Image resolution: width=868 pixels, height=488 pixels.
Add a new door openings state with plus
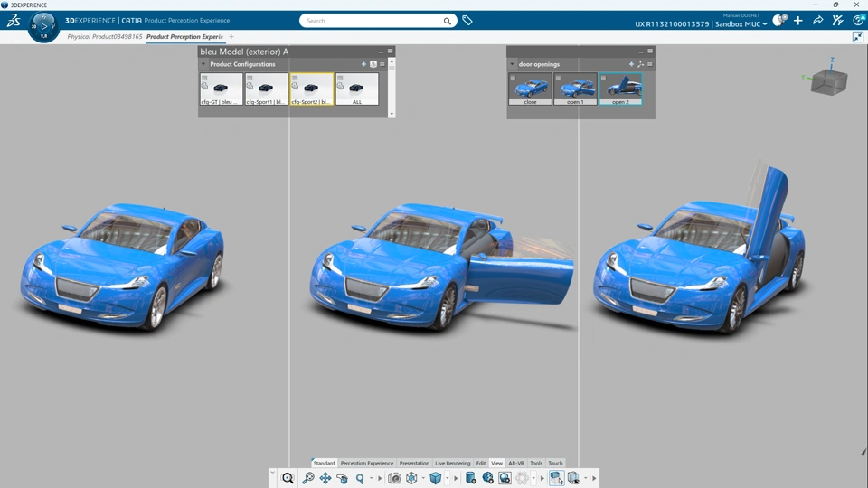631,64
